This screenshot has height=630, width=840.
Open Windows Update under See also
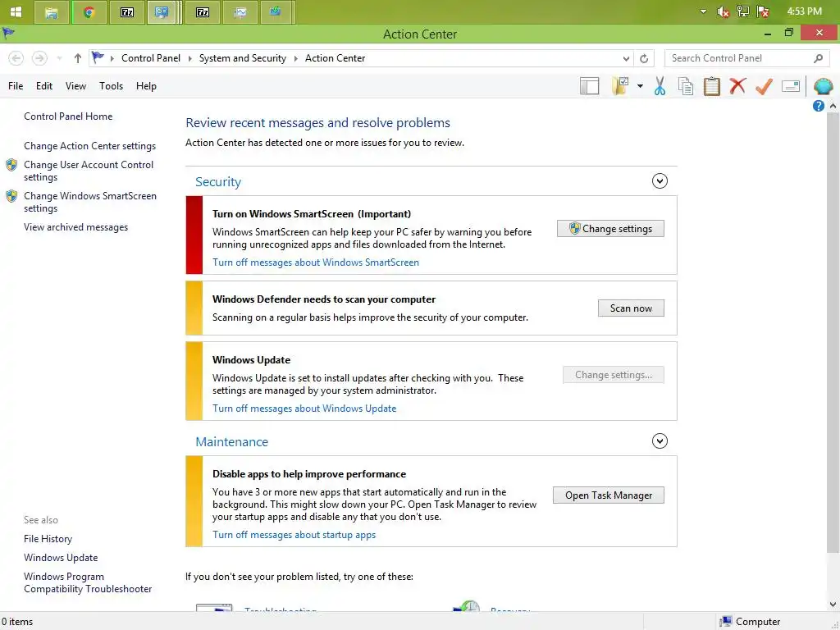coord(61,558)
